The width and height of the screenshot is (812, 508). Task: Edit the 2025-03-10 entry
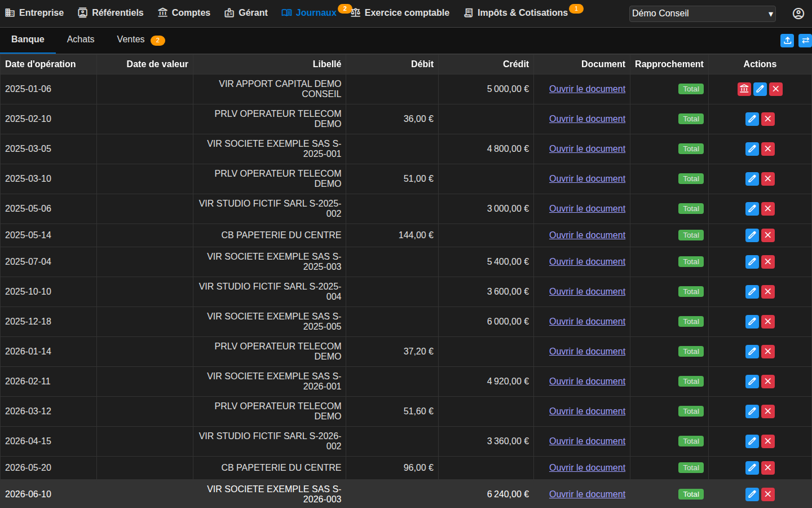[752, 179]
